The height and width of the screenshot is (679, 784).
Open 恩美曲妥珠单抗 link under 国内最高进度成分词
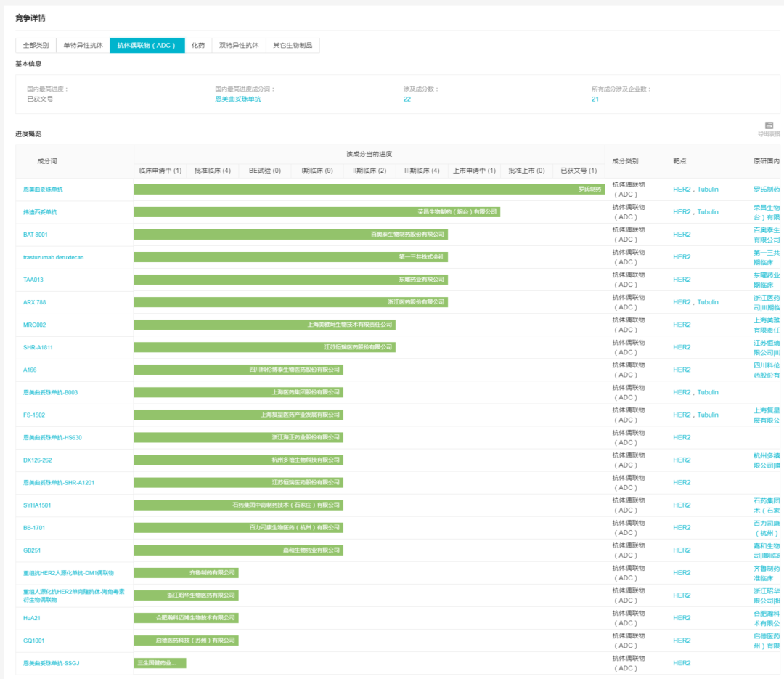pyautogui.click(x=238, y=99)
